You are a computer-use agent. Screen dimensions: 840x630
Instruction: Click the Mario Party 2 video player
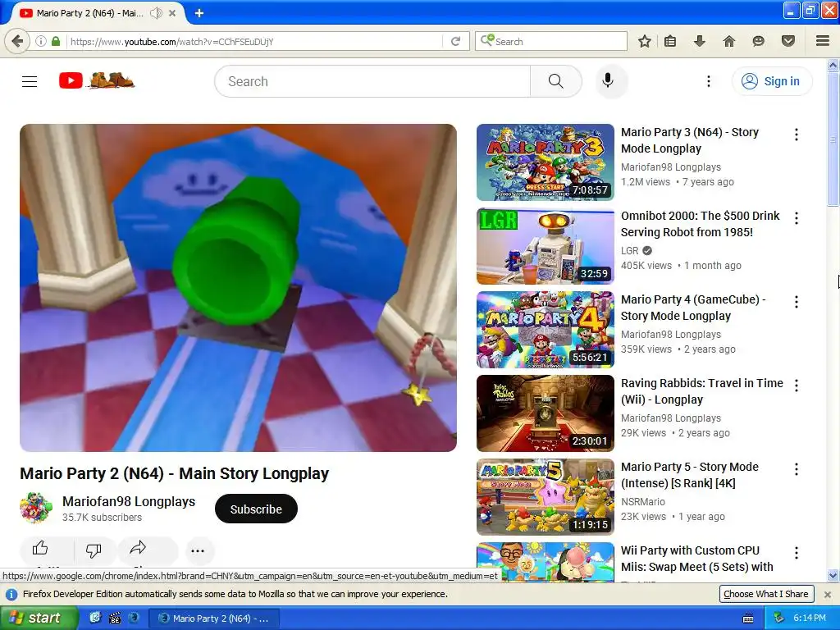click(x=239, y=288)
